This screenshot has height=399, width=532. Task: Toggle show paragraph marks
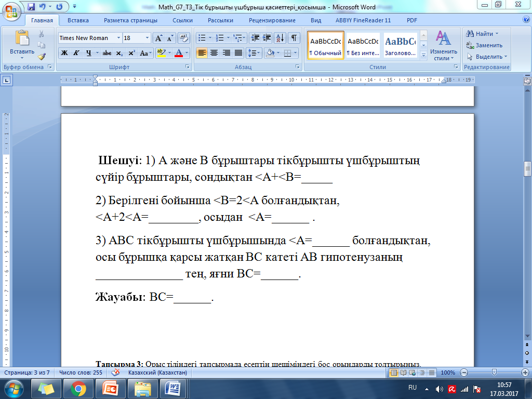[294, 38]
